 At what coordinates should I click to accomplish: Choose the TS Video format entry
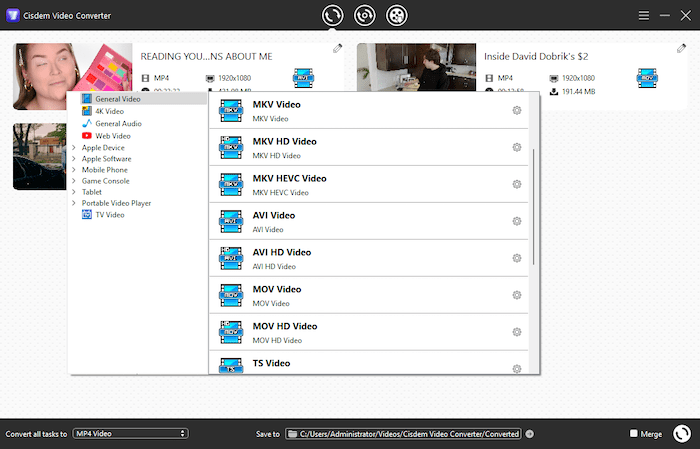pos(369,363)
